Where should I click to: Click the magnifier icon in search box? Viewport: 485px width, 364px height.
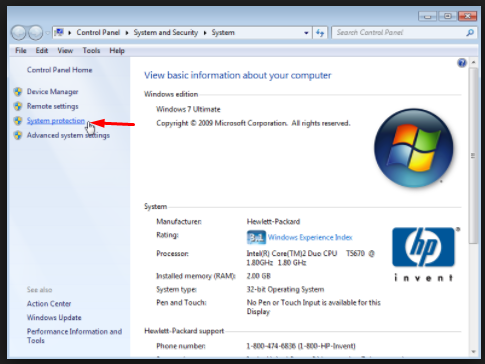click(x=470, y=33)
